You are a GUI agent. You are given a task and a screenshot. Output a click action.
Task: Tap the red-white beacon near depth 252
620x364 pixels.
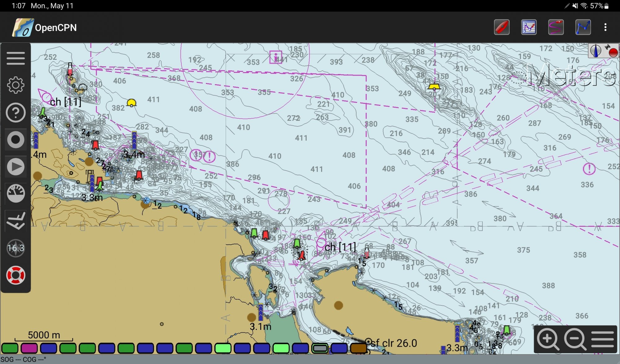click(x=70, y=69)
